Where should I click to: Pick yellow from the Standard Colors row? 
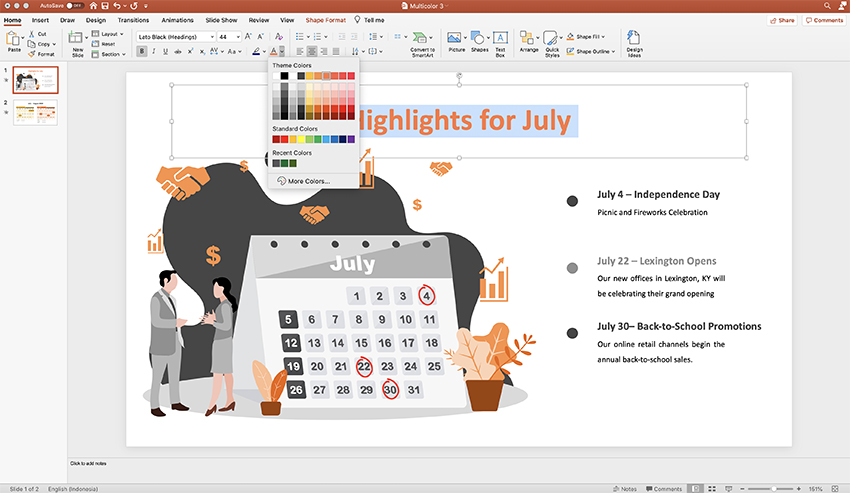(301, 139)
